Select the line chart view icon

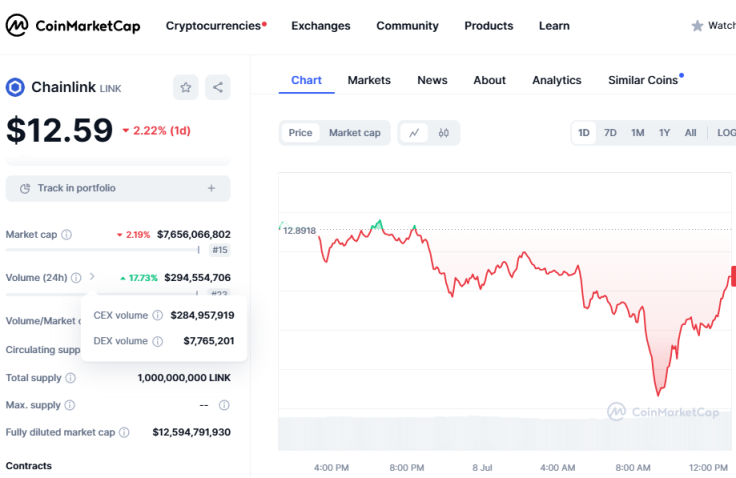click(x=414, y=133)
